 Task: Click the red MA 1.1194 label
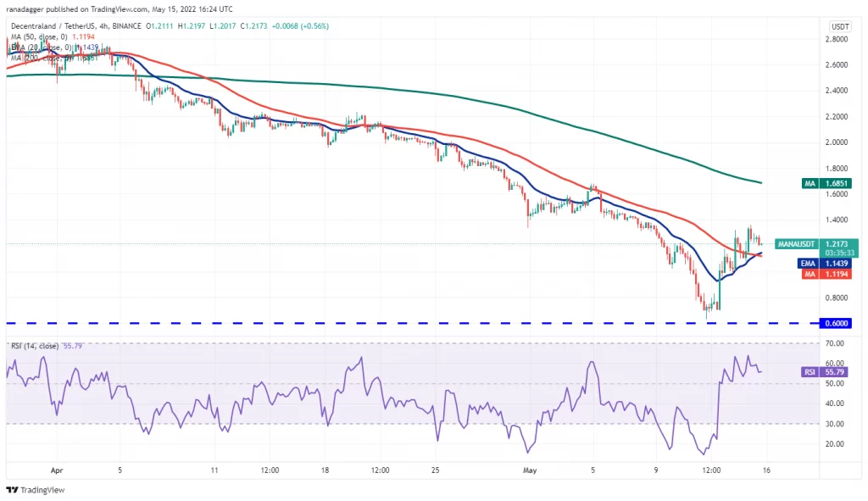click(x=826, y=274)
